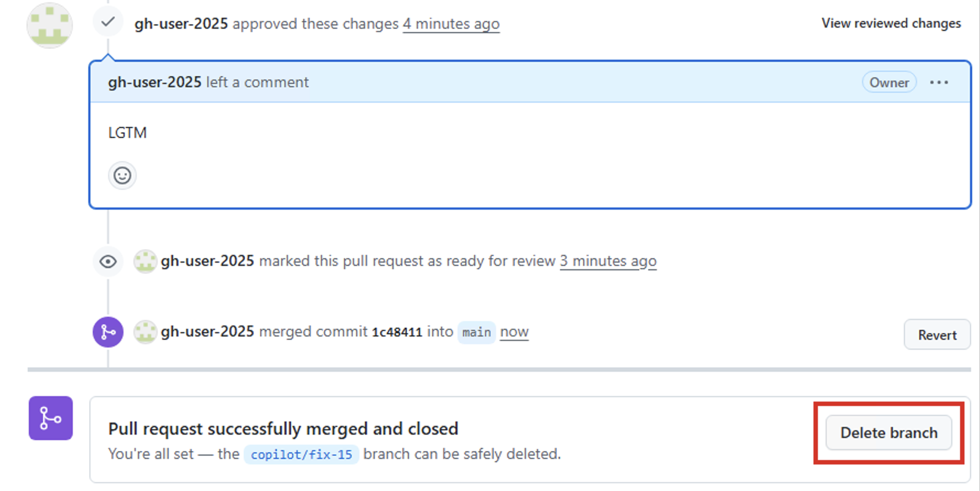Click the '4 minutes ago' approval timestamp
The height and width of the screenshot is (491, 980).
[451, 24]
